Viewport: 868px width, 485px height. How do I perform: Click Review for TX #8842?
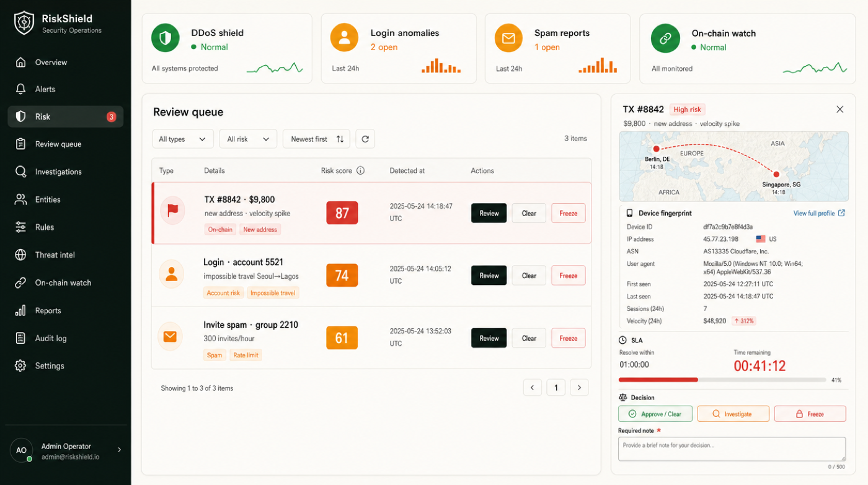(x=489, y=213)
